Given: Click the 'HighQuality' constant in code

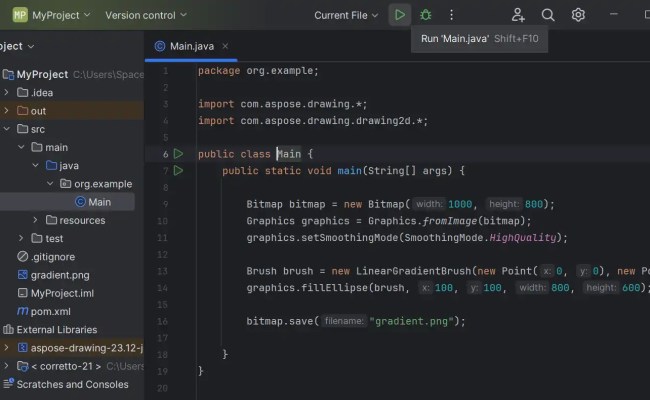Looking at the screenshot, I should click(x=523, y=238).
